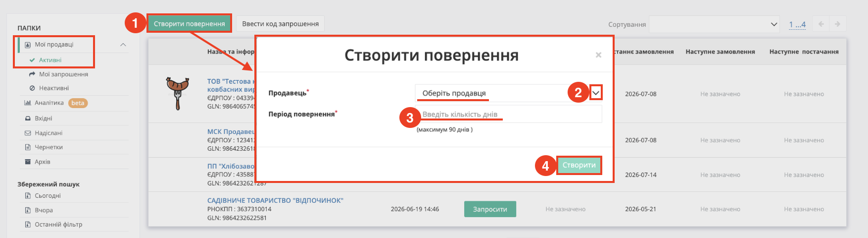Click Наступне постачання column header

[804, 52]
